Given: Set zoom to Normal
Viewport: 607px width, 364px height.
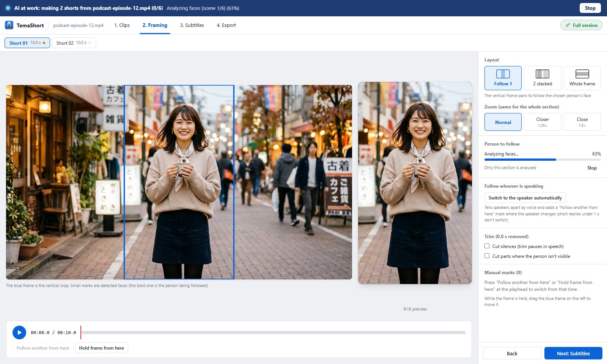Looking at the screenshot, I should pyautogui.click(x=503, y=122).
